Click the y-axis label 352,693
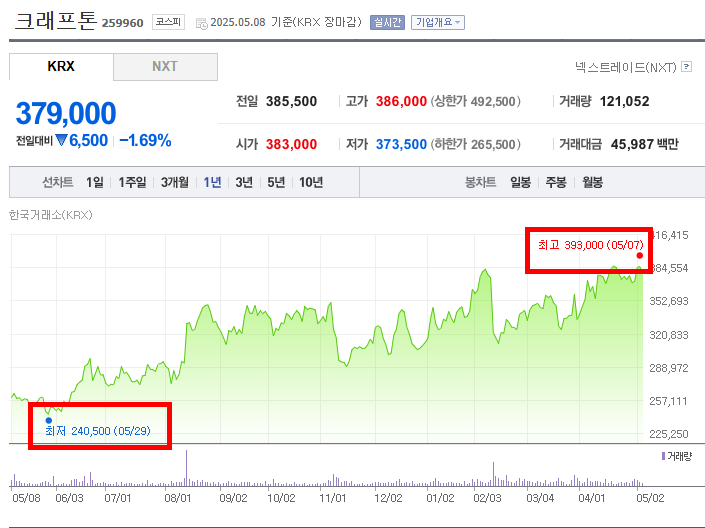This screenshot has height=528, width=705. pyautogui.click(x=669, y=301)
